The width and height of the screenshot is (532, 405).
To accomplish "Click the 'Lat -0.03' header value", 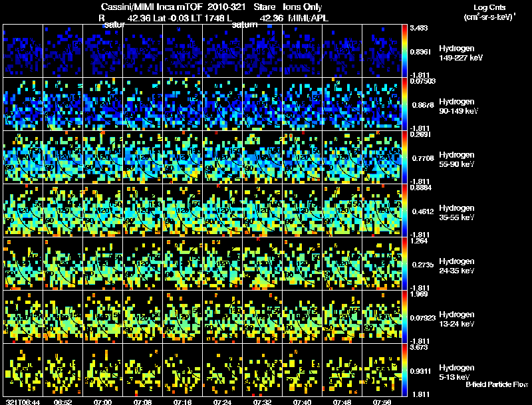I will coord(171,18).
